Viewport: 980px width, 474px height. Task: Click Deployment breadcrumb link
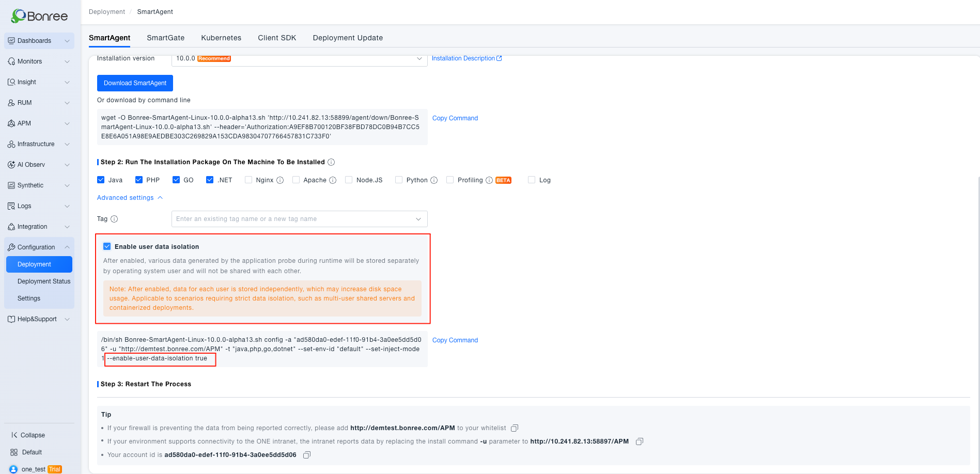coord(107,12)
